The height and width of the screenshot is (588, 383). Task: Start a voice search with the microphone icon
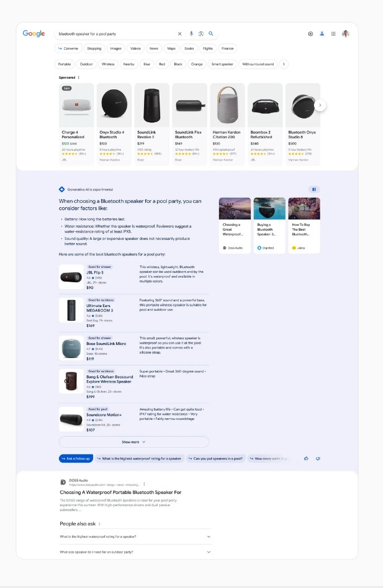click(191, 33)
